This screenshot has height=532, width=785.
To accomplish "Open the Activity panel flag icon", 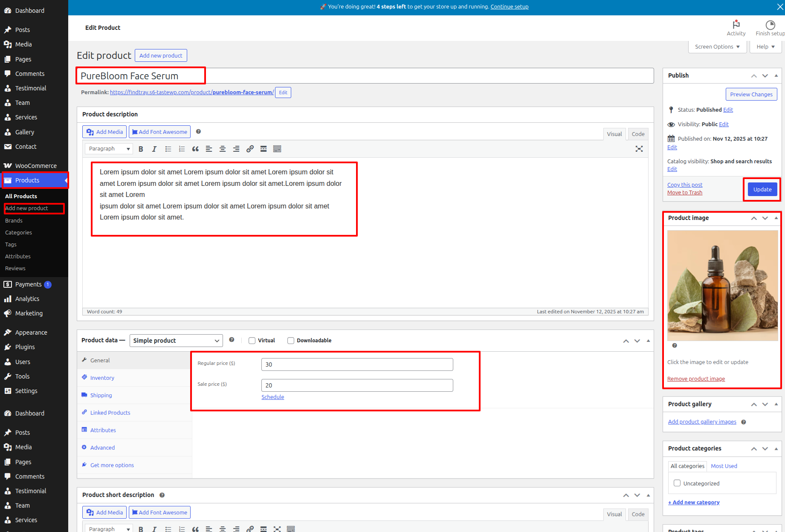I will [x=736, y=25].
